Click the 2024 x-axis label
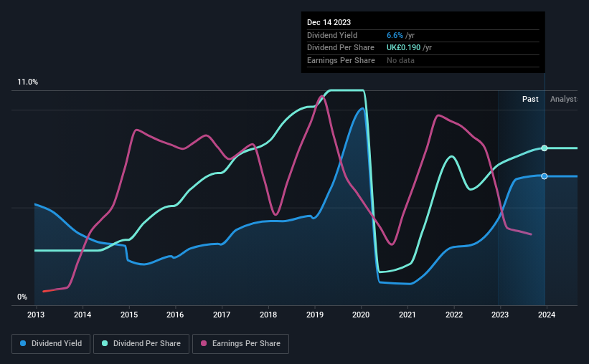This screenshot has width=589, height=364. coord(547,315)
